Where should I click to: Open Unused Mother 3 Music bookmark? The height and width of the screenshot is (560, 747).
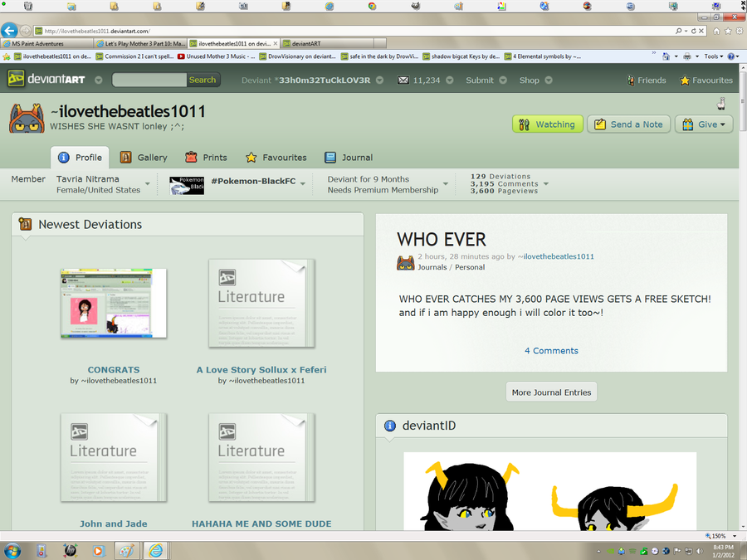coord(217,56)
